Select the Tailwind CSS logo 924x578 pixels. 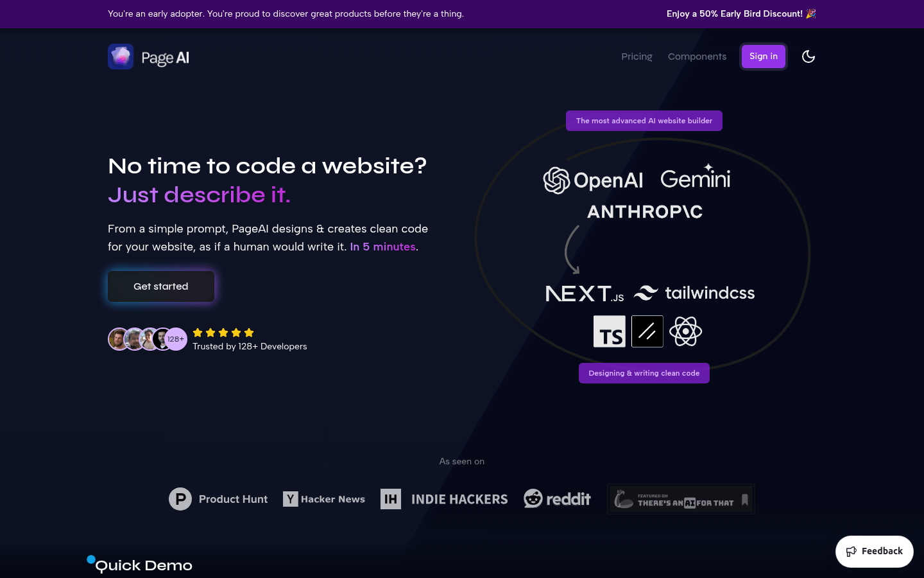[694, 293]
